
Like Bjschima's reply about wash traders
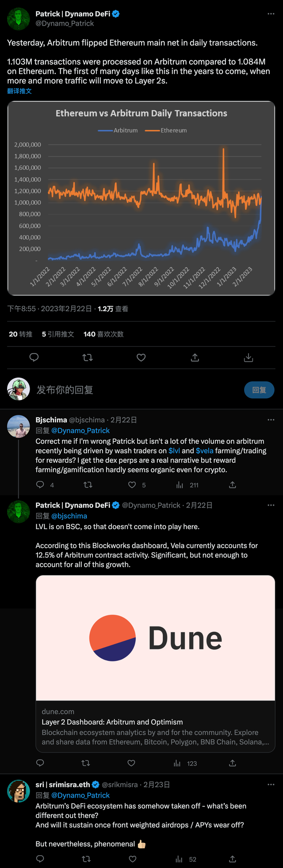click(x=132, y=485)
